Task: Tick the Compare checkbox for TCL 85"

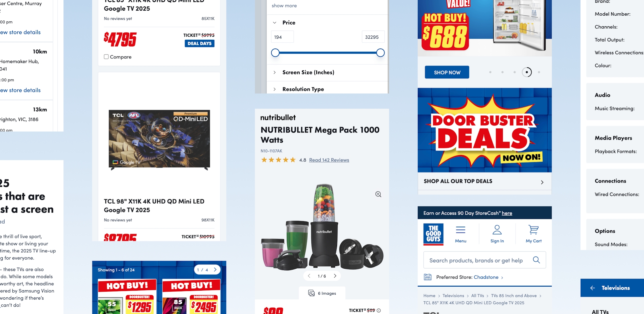Action: pyautogui.click(x=106, y=57)
